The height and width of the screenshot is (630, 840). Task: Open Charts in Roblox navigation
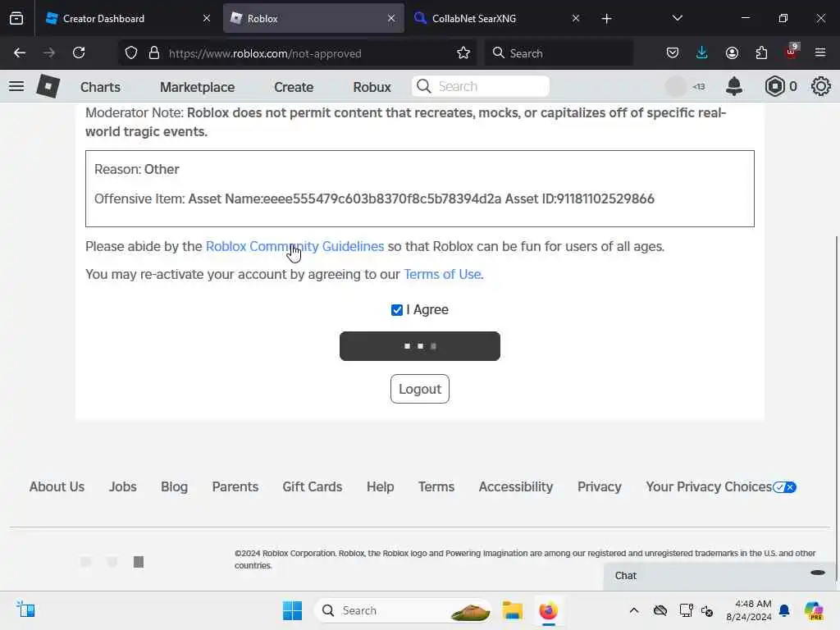pyautogui.click(x=100, y=87)
